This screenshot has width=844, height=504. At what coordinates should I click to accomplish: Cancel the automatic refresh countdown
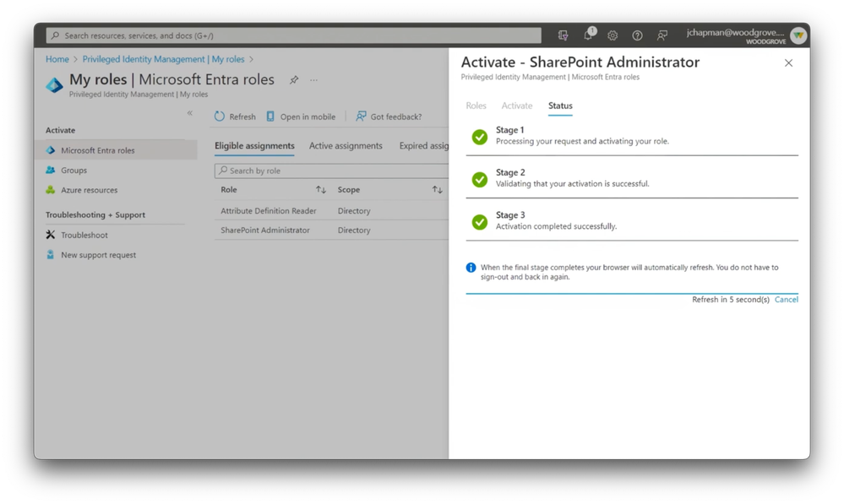[x=787, y=300]
